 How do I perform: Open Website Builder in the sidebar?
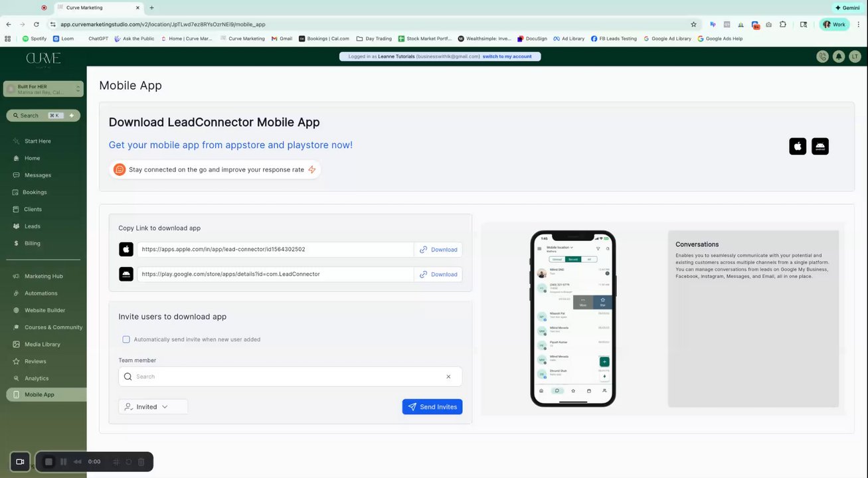pos(43,310)
